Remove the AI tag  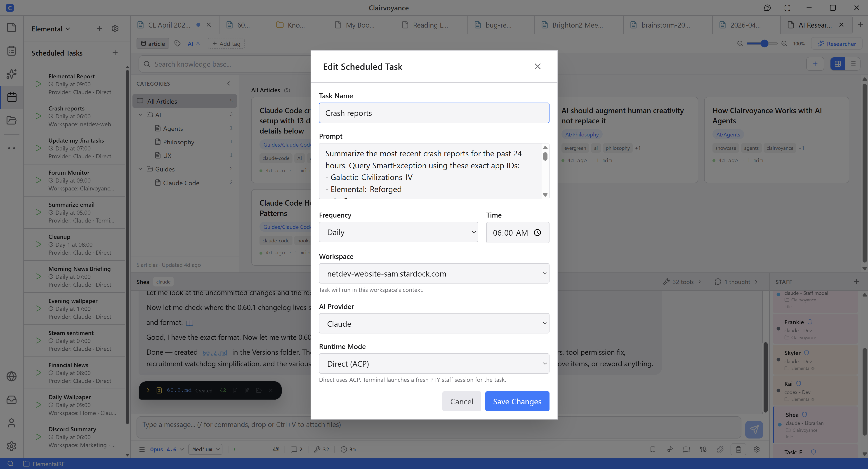(x=198, y=43)
